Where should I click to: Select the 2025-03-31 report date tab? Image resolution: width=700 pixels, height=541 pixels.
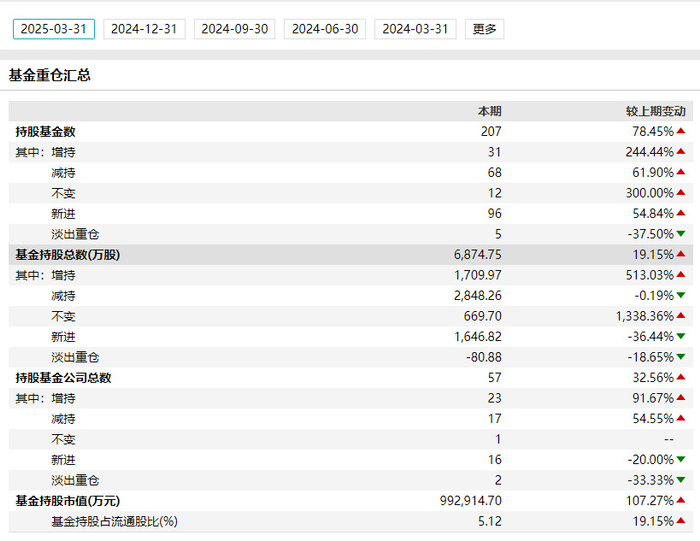tap(54, 29)
